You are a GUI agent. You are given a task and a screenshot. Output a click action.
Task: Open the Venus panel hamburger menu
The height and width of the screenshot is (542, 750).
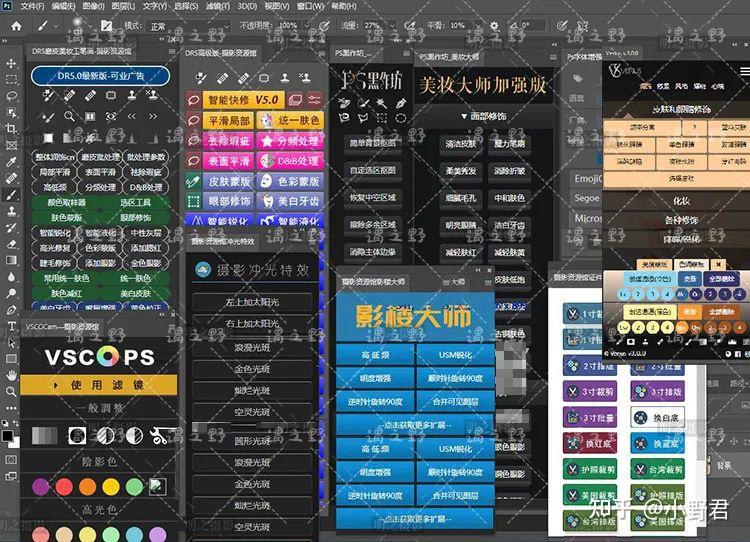click(x=745, y=72)
